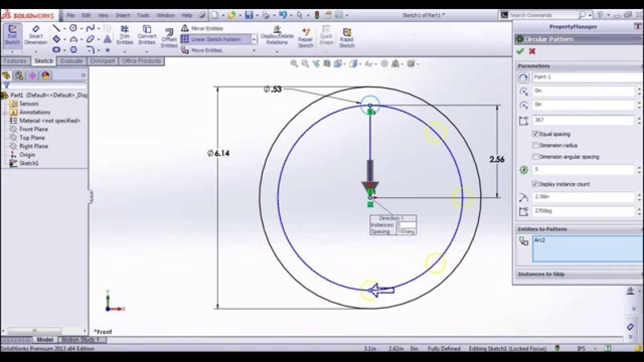
Task: Click the Offset Entities tool
Action: [x=169, y=39]
